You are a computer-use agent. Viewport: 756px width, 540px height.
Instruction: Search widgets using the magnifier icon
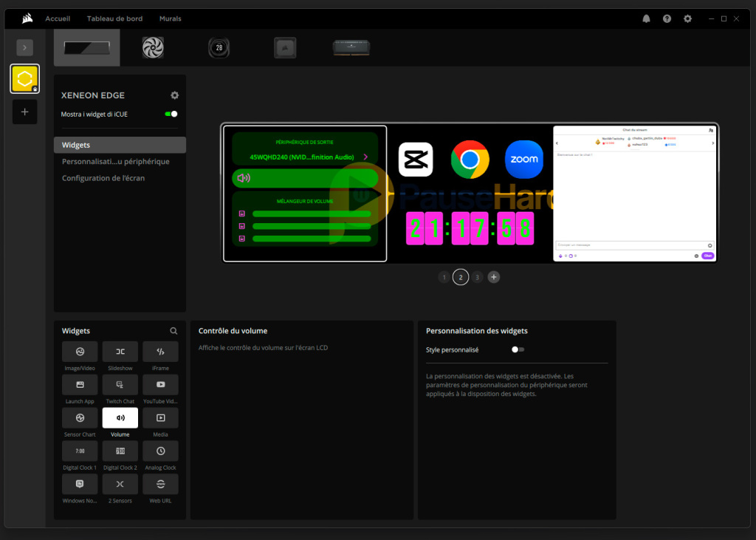[173, 331]
